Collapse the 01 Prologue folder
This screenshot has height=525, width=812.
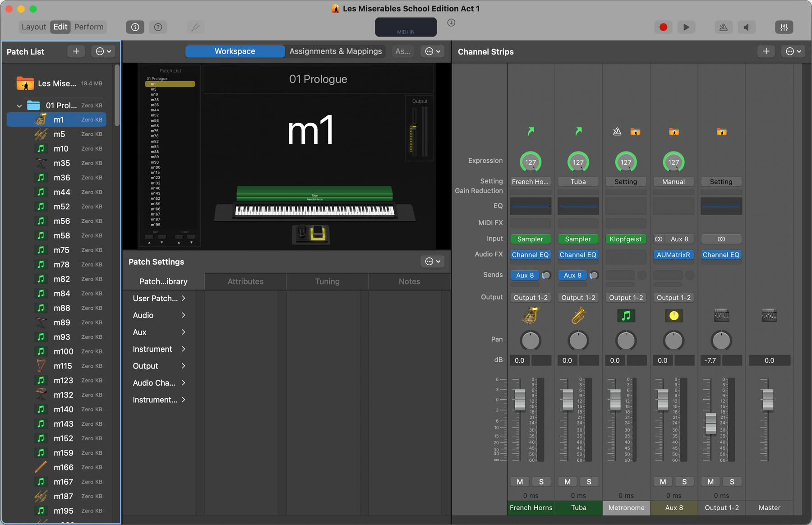(x=19, y=106)
